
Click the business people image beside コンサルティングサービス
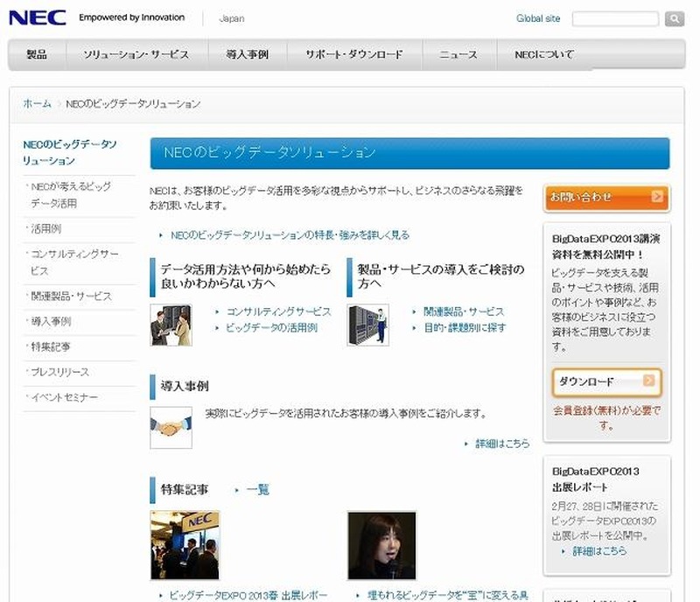point(171,325)
